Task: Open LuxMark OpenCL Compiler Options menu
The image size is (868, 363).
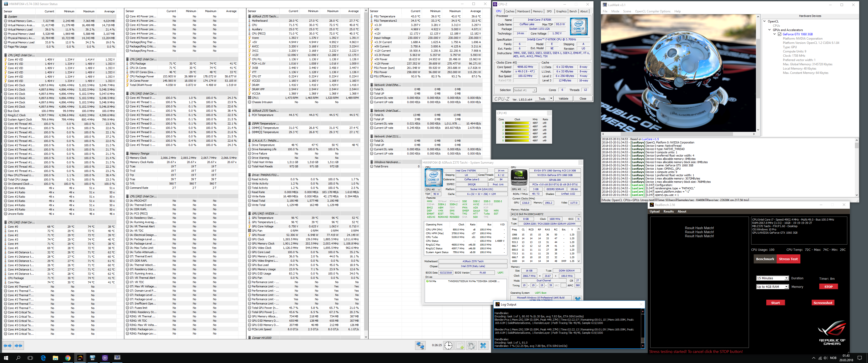Action: [x=653, y=11]
